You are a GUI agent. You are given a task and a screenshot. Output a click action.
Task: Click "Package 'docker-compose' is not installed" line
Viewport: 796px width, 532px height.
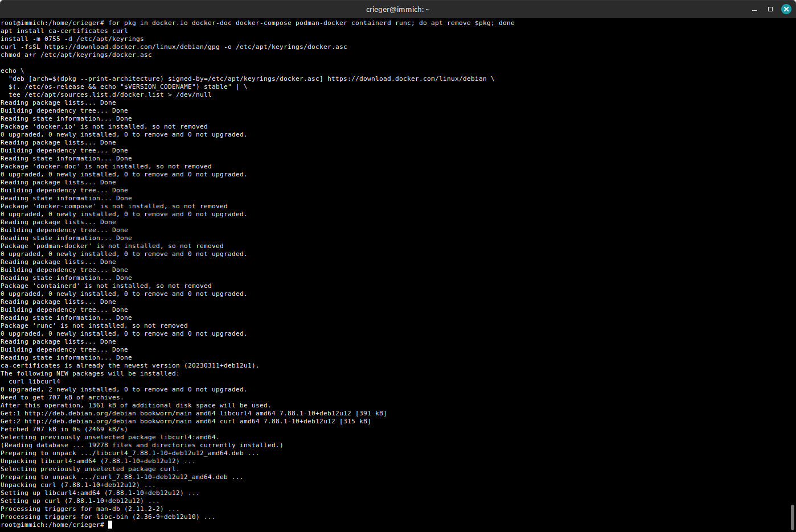(x=114, y=206)
